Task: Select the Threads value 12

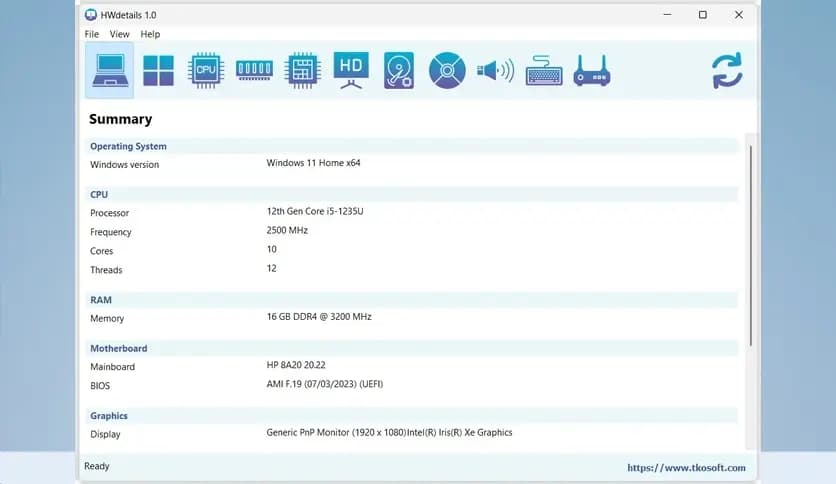Action: 272,269
